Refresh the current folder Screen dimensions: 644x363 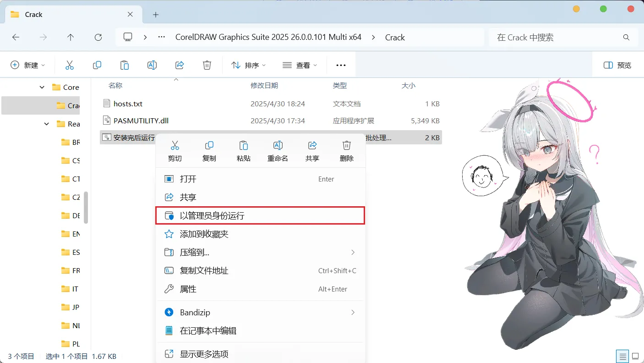click(98, 37)
